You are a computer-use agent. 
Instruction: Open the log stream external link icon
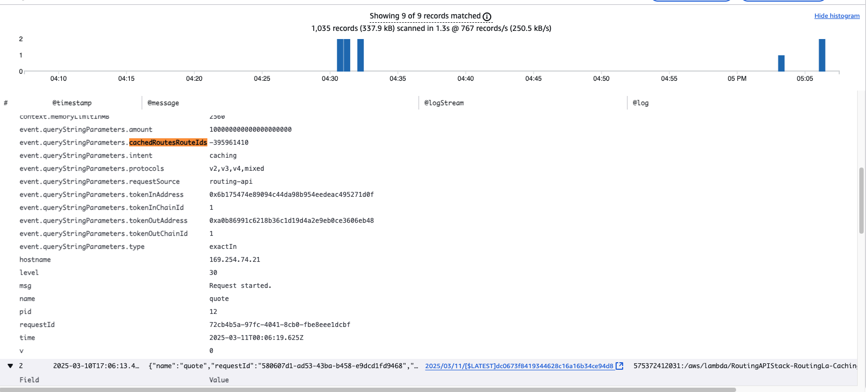pos(619,366)
